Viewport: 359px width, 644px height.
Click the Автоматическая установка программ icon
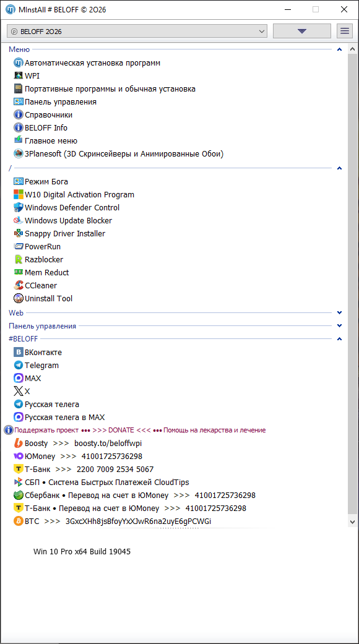pos(19,63)
